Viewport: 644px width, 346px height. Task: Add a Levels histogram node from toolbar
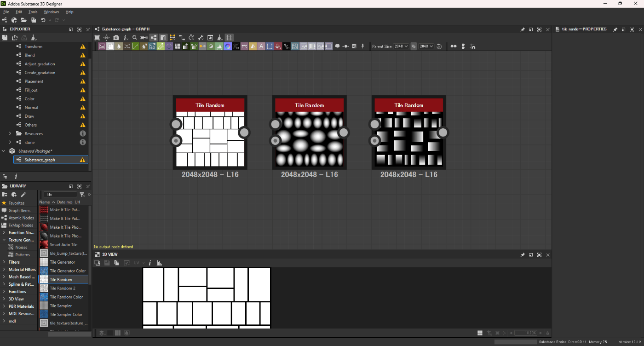pyautogui.click(x=219, y=46)
